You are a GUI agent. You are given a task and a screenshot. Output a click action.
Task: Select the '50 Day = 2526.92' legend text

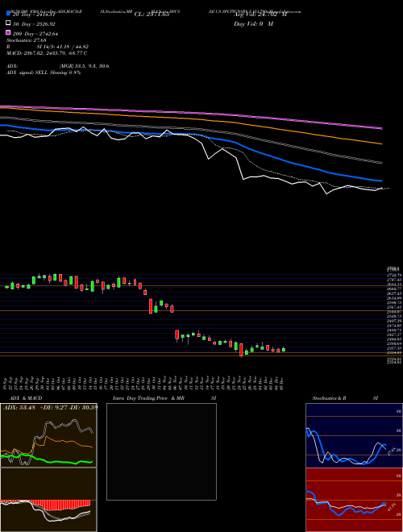[x=35, y=24]
